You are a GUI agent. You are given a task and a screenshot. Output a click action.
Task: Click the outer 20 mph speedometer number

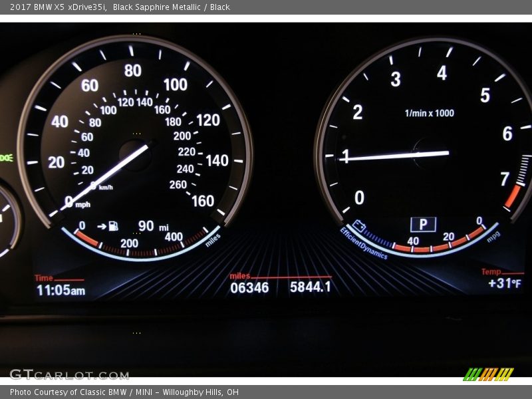(57, 162)
